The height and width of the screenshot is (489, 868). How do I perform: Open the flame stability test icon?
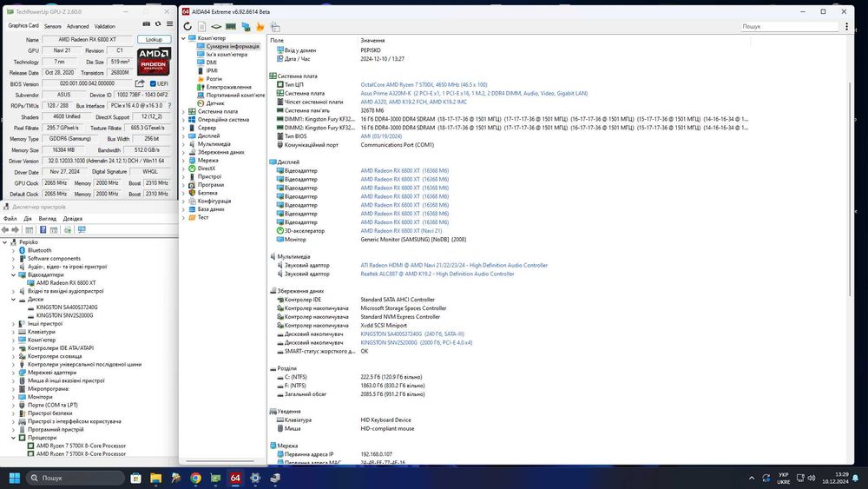pyautogui.click(x=260, y=27)
